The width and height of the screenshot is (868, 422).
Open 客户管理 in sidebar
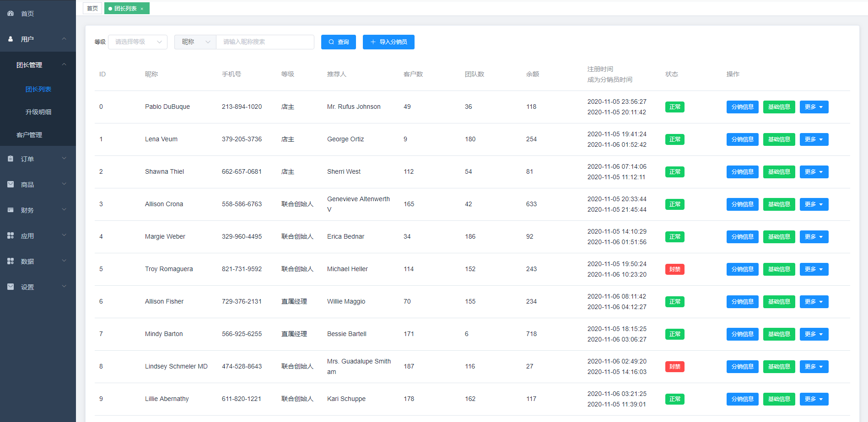pyautogui.click(x=38, y=135)
